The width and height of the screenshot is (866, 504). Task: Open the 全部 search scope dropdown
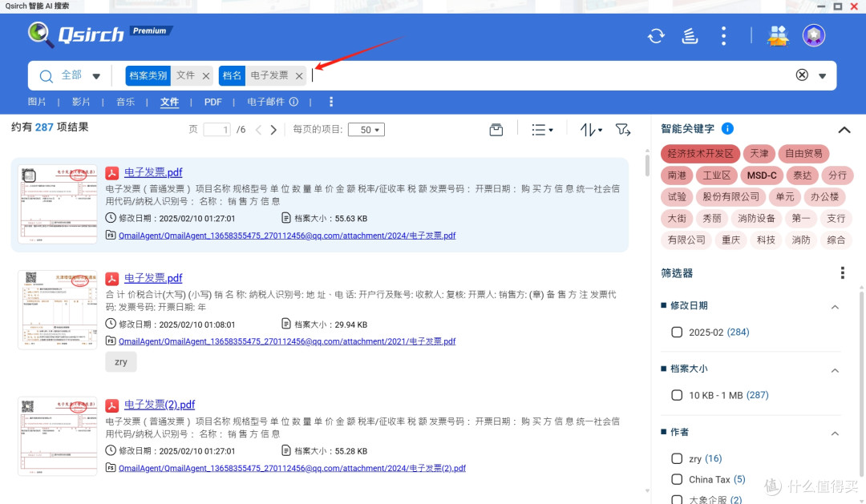click(x=81, y=75)
